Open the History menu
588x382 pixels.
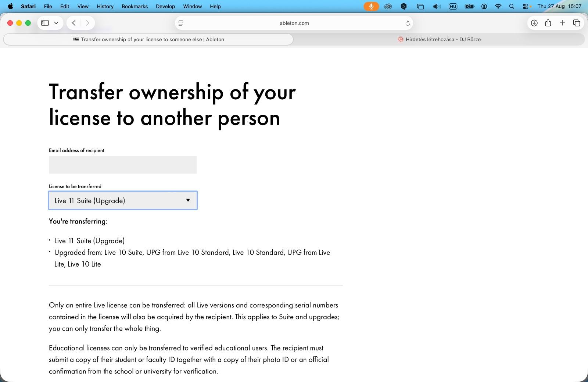(105, 6)
